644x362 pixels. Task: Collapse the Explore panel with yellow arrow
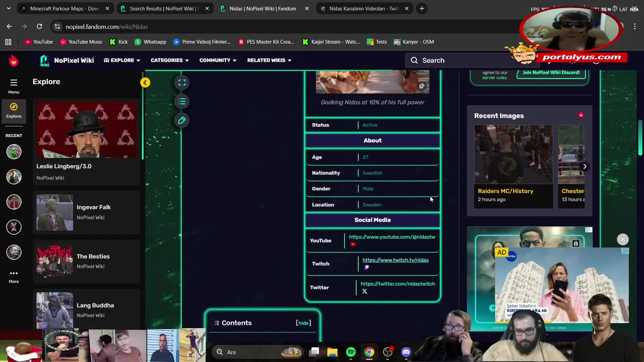(x=145, y=82)
